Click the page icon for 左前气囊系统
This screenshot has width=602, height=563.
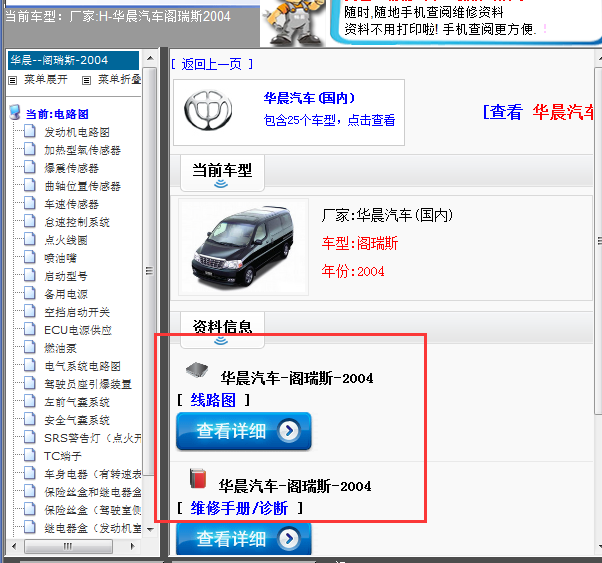(x=30, y=401)
